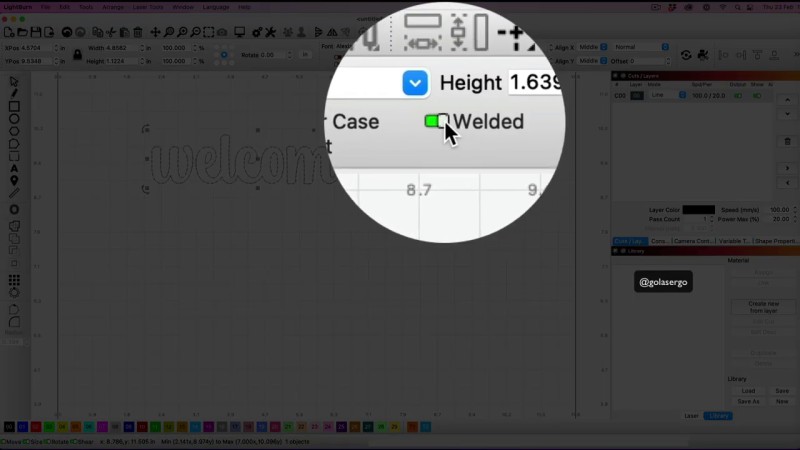Select the Rectangle drawing tool

coord(14,106)
